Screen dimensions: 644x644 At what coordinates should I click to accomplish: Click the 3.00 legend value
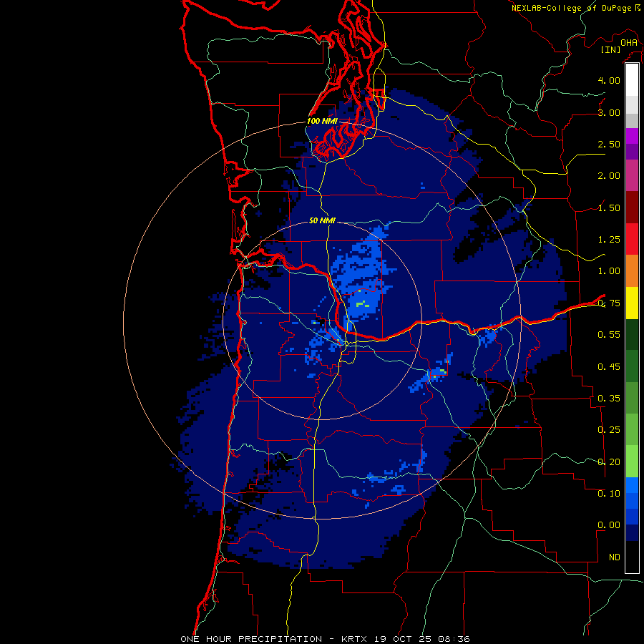click(x=609, y=112)
